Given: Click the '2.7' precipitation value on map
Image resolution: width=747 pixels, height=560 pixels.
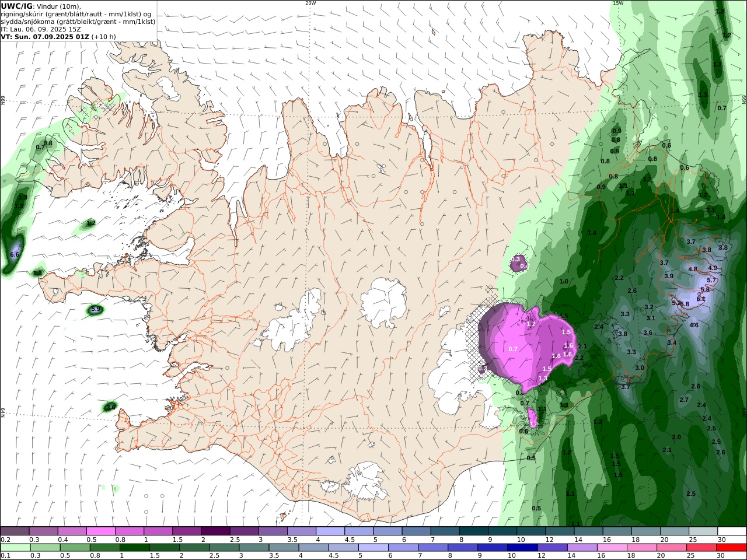Looking at the screenshot, I should [x=684, y=400].
